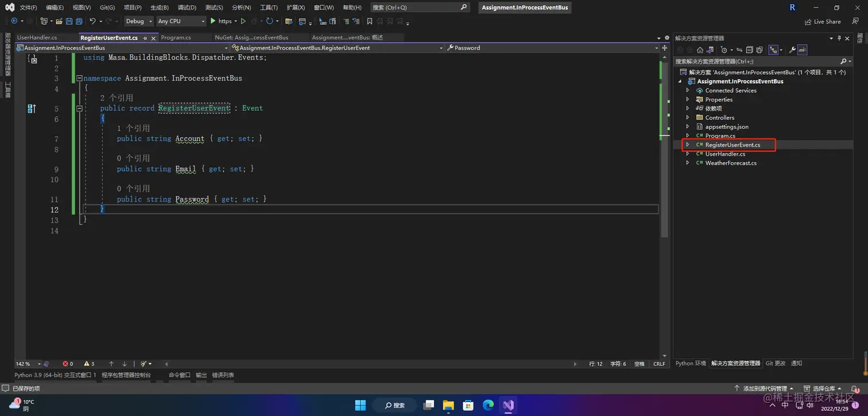Click the Solution Explorer search magnifier icon
868x416 pixels.
pyautogui.click(x=843, y=61)
